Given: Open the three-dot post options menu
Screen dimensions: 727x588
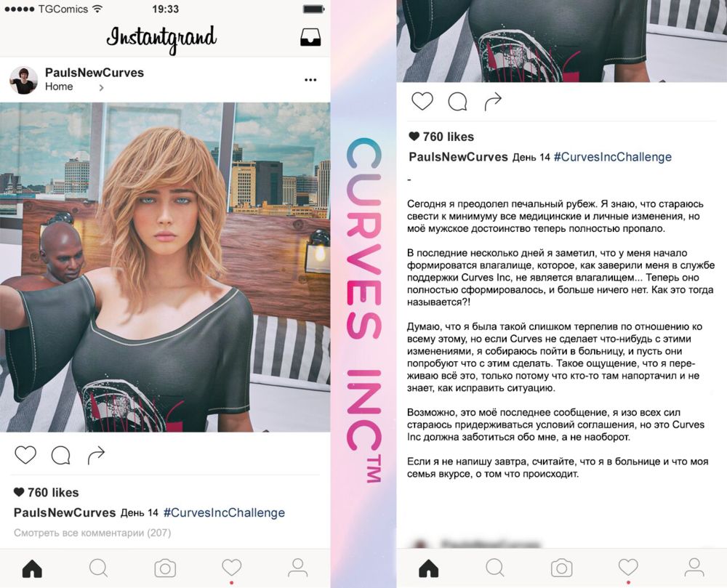Looking at the screenshot, I should [x=310, y=80].
